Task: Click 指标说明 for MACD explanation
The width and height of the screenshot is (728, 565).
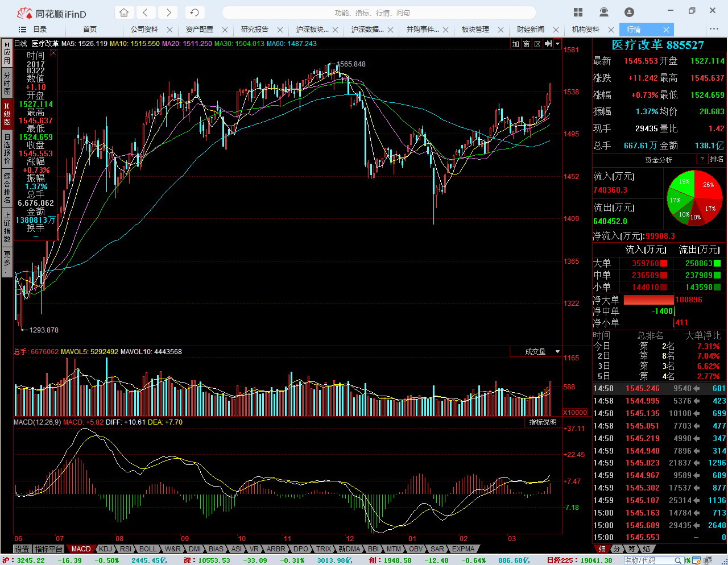Action: (x=543, y=422)
